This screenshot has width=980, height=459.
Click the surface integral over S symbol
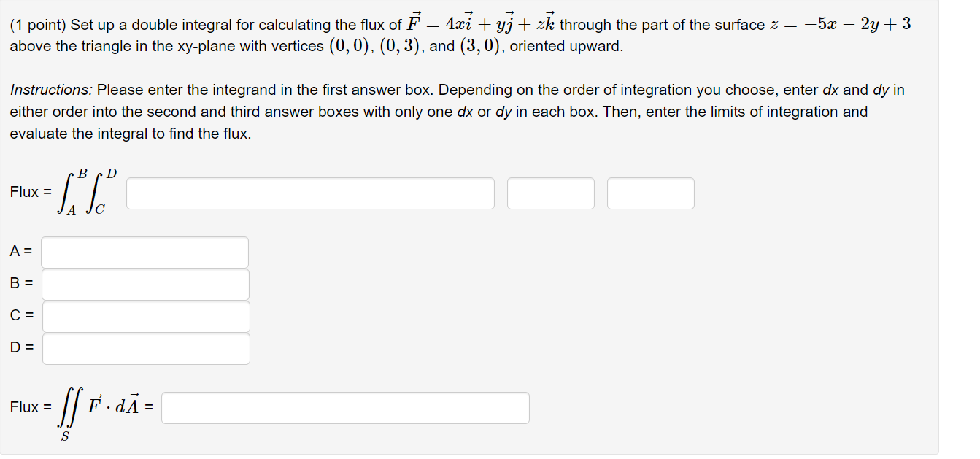click(69, 407)
